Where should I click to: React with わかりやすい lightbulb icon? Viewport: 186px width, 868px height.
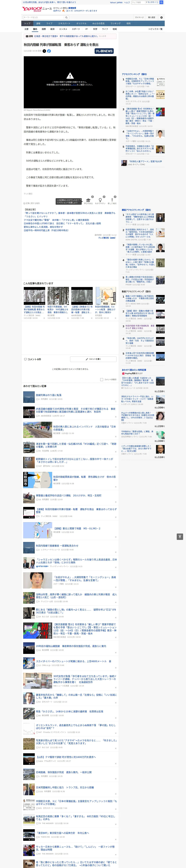pyautogui.click(x=100, y=200)
